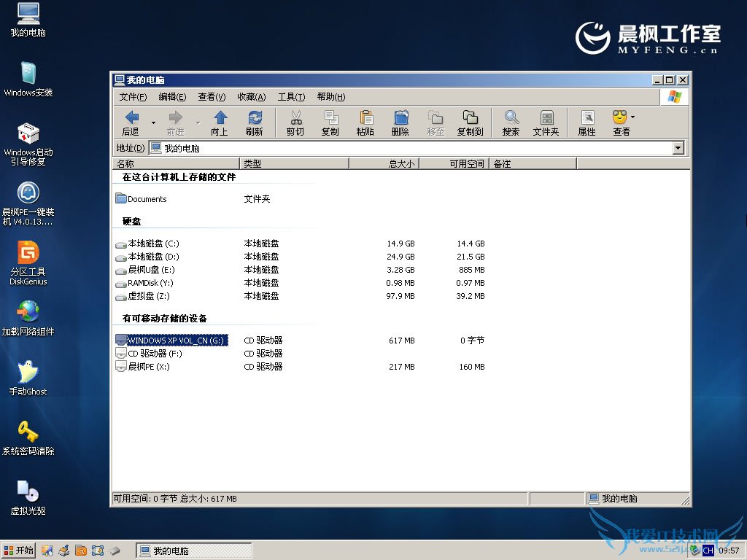
Task: Open DiskGenius partition tool desktop icon
Action: point(28,254)
